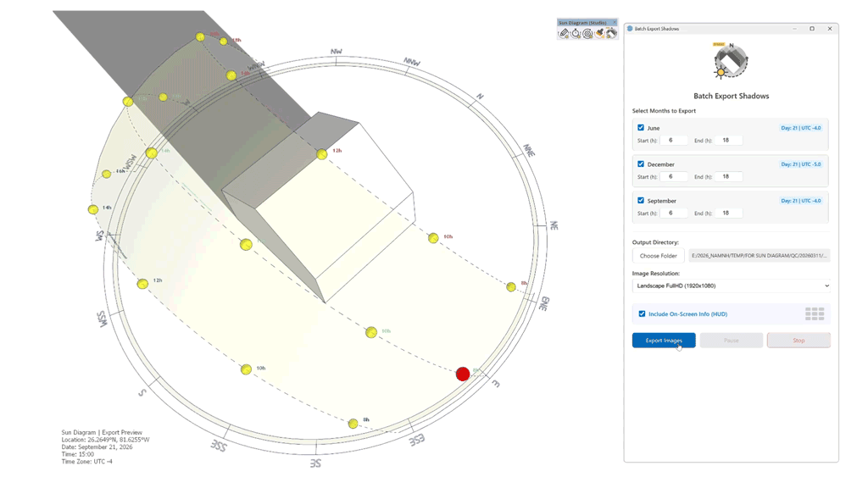The height and width of the screenshot is (488, 868).
Task: Open Batch Export Shadows tool in Sun Diagram toolbar
Action: pyautogui.click(x=610, y=33)
